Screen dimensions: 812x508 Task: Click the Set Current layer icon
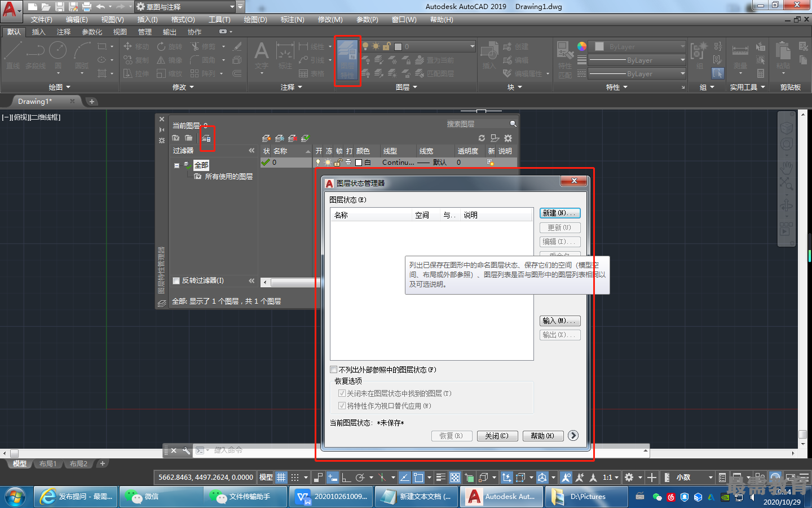pyautogui.click(x=305, y=138)
